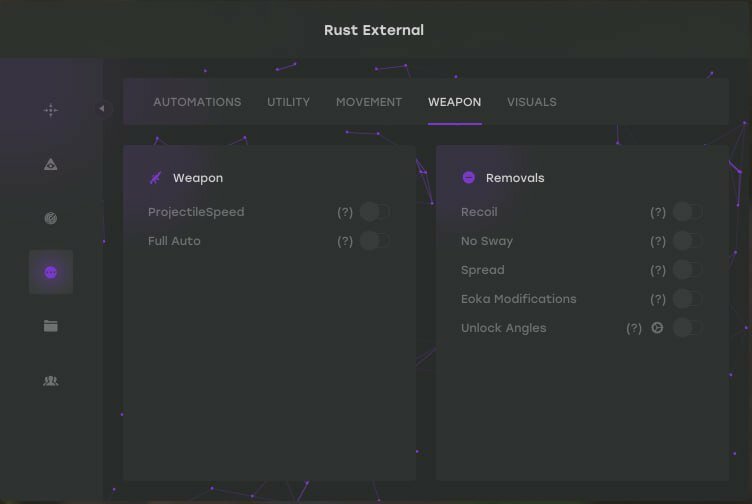752x504 pixels.
Task: Click the "Unlock Angles" label
Action: (x=504, y=328)
